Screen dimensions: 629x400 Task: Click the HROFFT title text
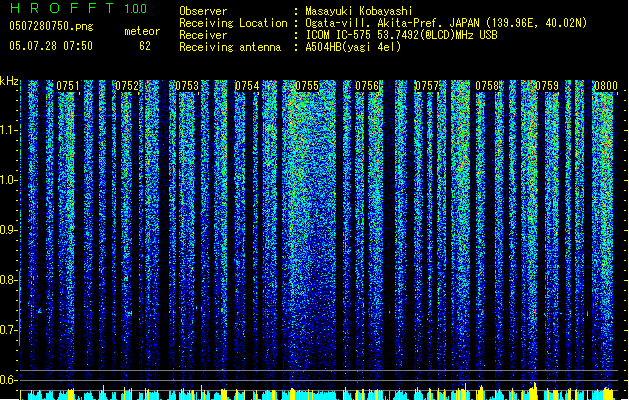coord(62,8)
